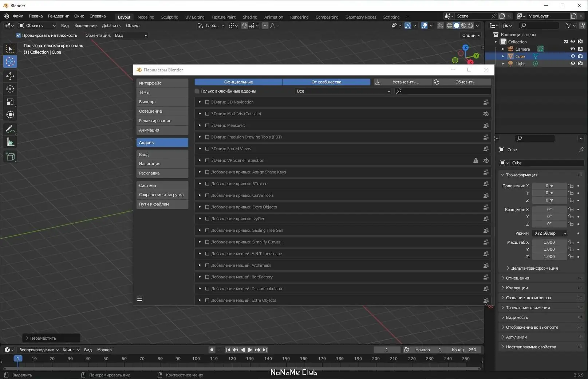
Task: Open the Addons preferences section
Action: coord(162,142)
